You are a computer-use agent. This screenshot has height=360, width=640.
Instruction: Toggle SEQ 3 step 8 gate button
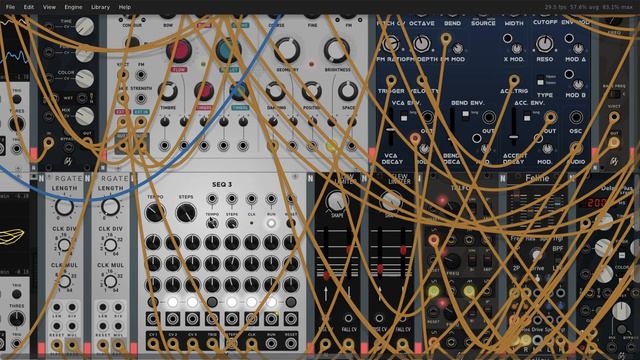coord(291,302)
